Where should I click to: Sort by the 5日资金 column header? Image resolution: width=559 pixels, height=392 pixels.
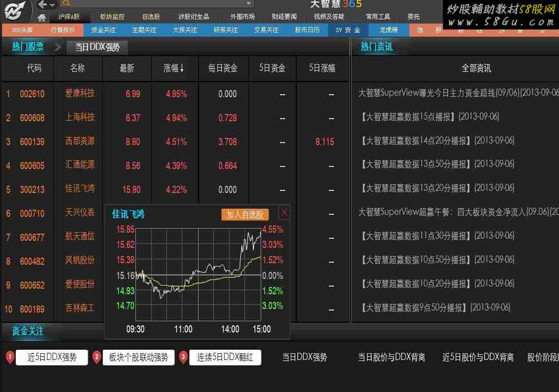[272, 68]
